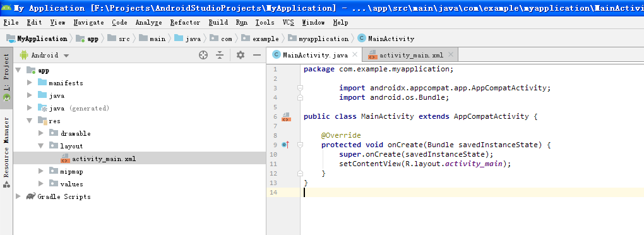Close the activity_main.xml tab
Screen dimensions: 644x235
point(451,54)
